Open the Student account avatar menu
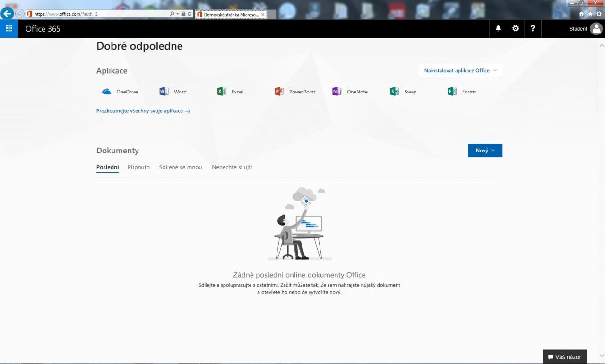 596,28
